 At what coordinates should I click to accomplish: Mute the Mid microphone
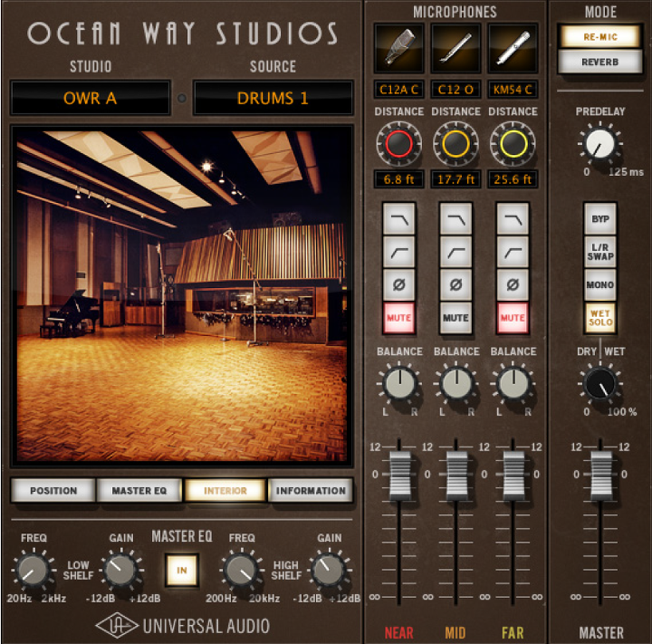455,318
